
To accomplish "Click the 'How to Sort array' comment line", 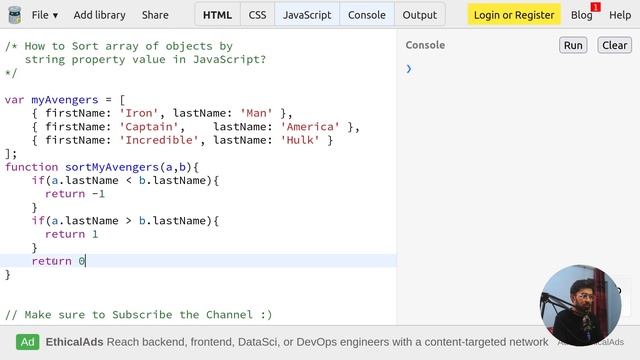I will point(119,46).
